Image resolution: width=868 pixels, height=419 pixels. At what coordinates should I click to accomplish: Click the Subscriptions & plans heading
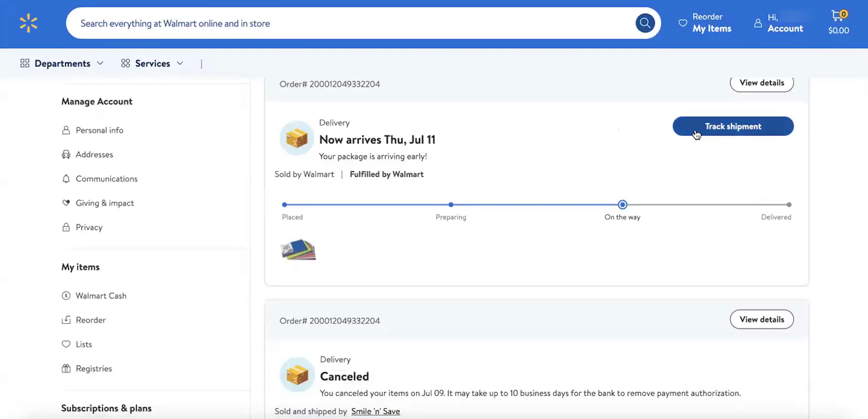click(106, 408)
